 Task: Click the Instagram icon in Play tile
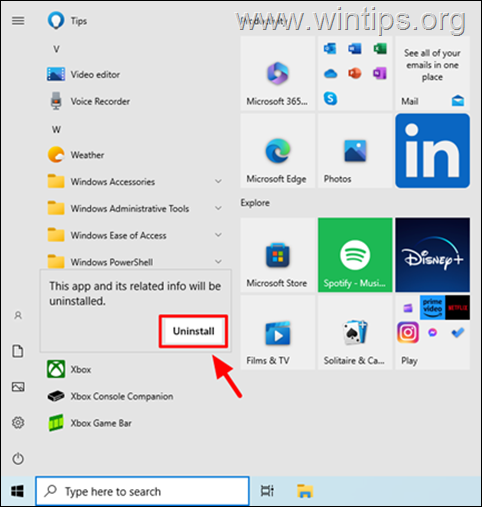[408, 332]
